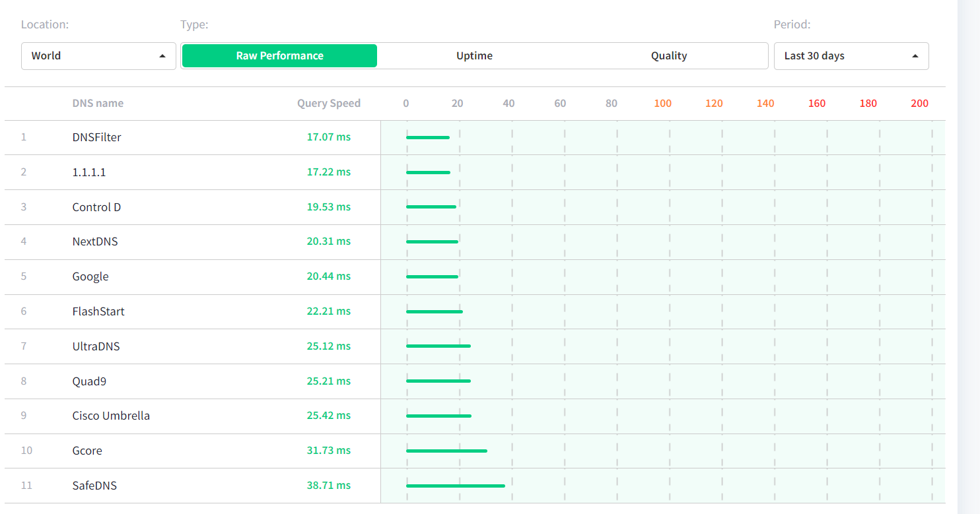Click the 19.53 ms query speed value
This screenshot has width=980, height=514.
[x=329, y=207]
